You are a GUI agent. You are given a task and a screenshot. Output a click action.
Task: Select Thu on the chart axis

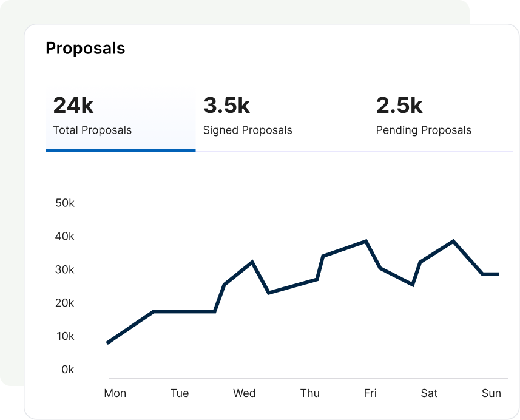(x=309, y=393)
